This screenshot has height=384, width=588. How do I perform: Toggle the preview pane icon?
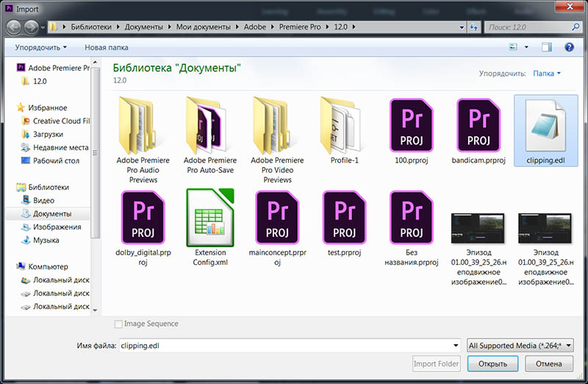tap(546, 47)
